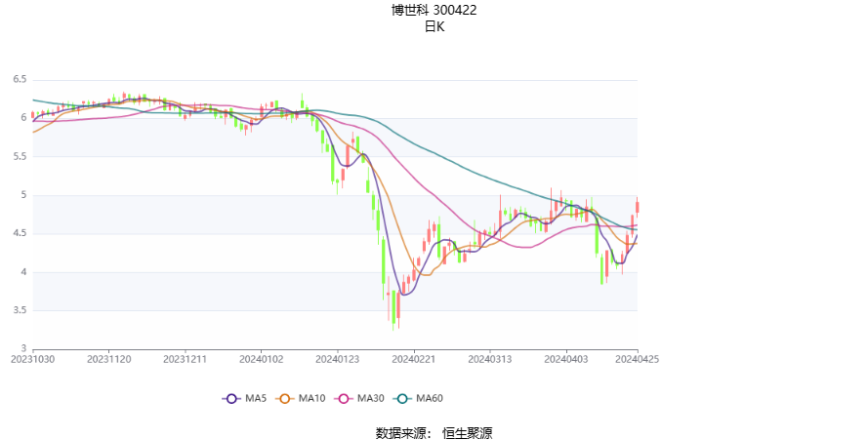868x440 pixels.
Task: Toggle the MA10 legend series
Action: (301, 398)
